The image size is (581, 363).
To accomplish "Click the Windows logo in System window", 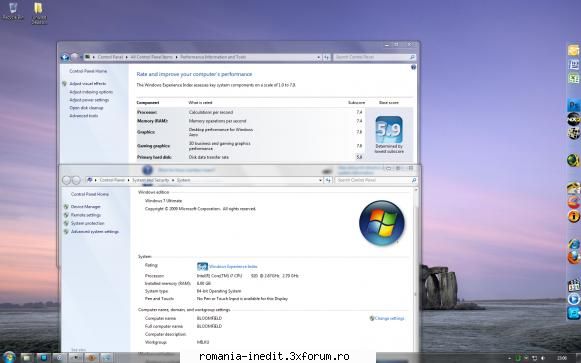I will pos(382,223).
